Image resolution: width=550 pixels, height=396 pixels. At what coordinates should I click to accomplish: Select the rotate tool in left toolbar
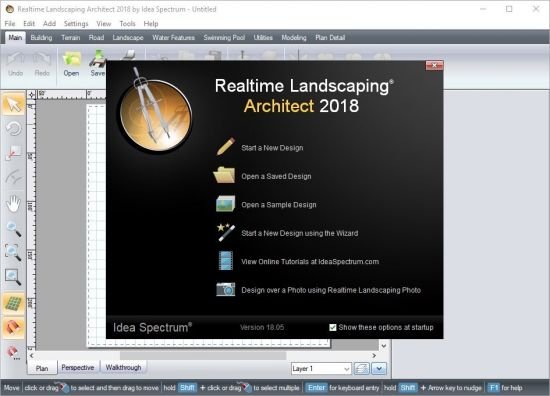pos(13,128)
